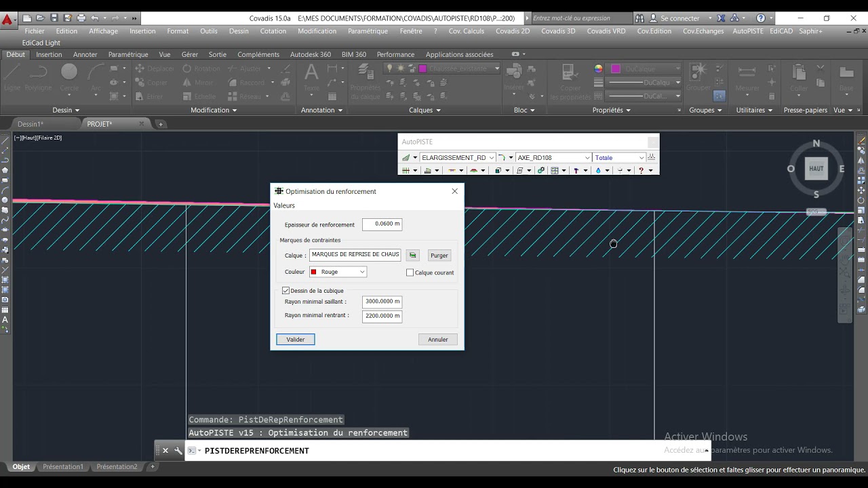Click the AutoCAD application menu logo
The width and height of the screenshot is (868, 488).
coord(7,19)
